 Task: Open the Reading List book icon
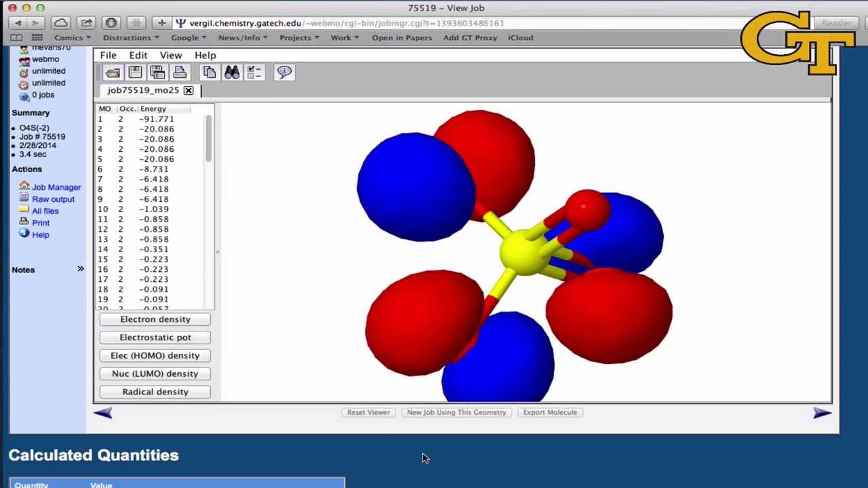pos(16,38)
